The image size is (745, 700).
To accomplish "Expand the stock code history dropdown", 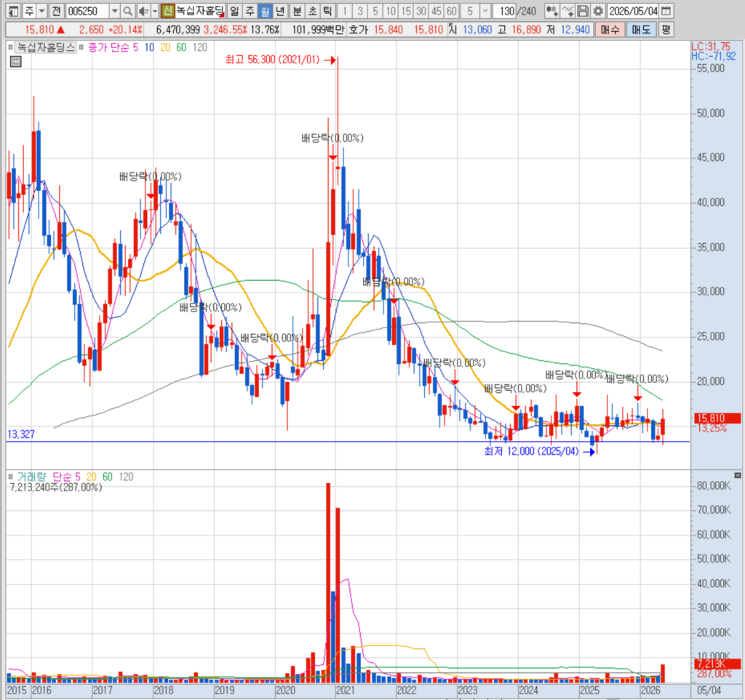I will pyautogui.click(x=114, y=11).
